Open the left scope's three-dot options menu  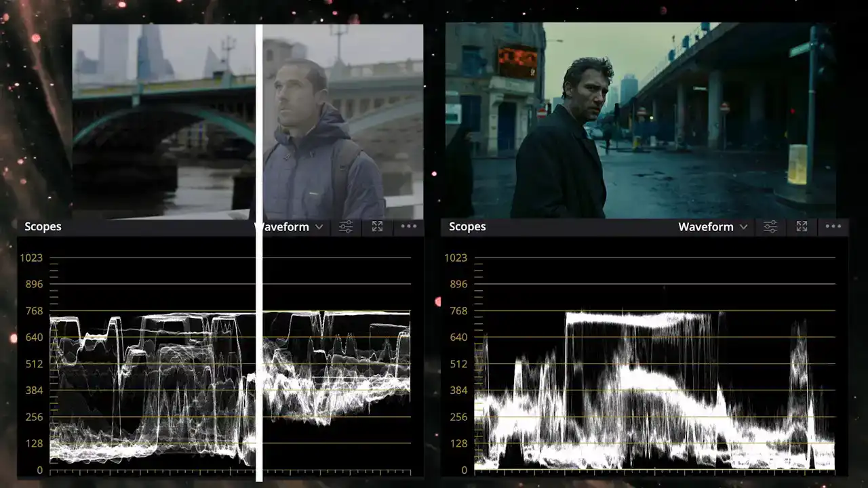pos(408,227)
